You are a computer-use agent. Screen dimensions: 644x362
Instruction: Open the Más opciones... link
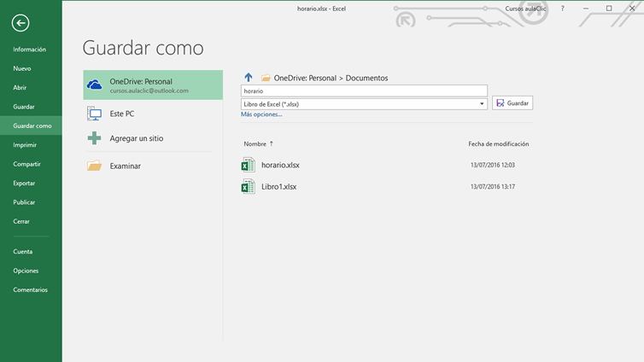coord(261,114)
